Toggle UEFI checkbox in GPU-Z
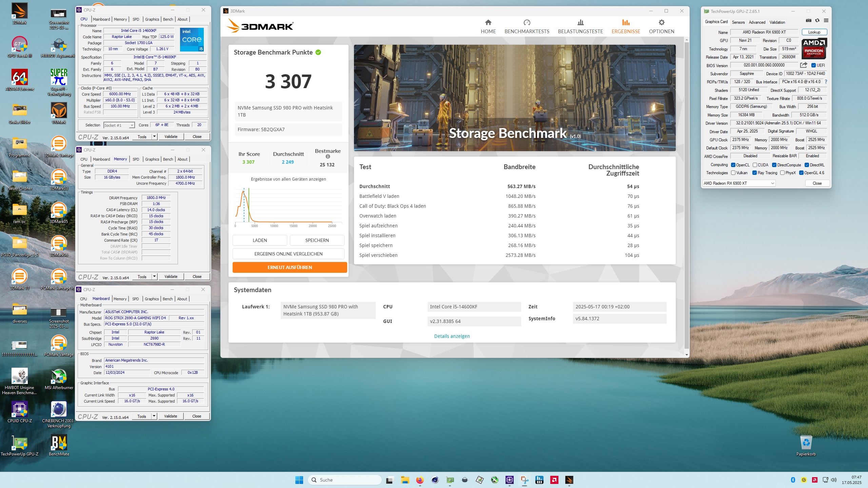The width and height of the screenshot is (868, 488). pos(813,65)
